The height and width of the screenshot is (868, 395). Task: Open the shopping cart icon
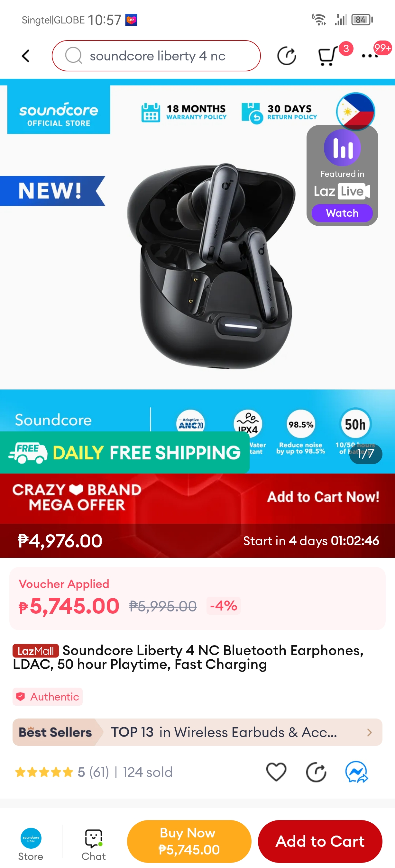[327, 56]
